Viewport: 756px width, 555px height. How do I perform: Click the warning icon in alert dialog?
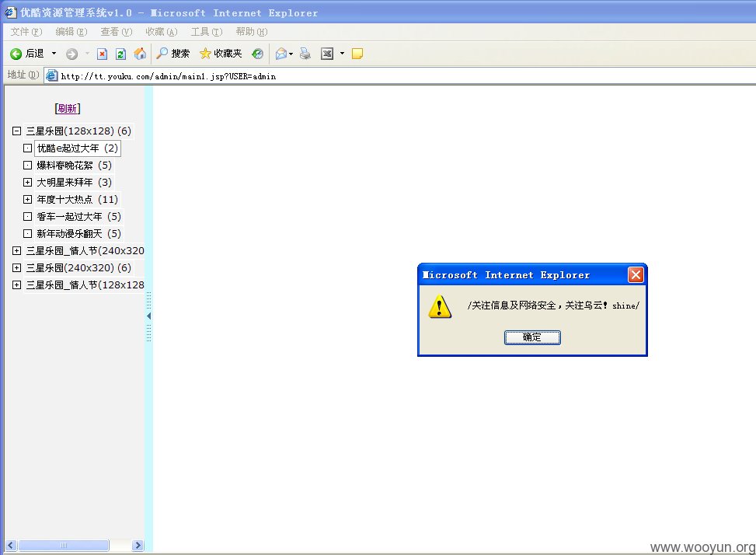click(440, 307)
